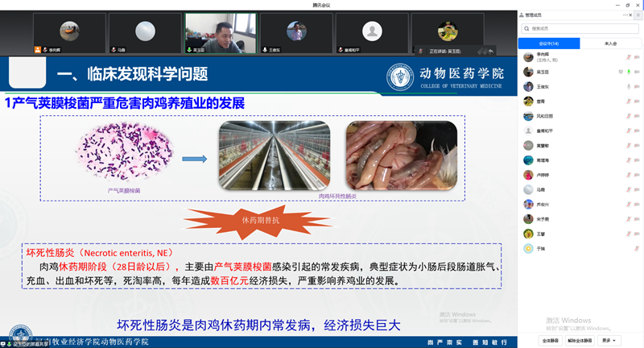The height and width of the screenshot is (348, 644).
Task: Toggle microphone for 风和日丽 in member list
Action: (627, 116)
